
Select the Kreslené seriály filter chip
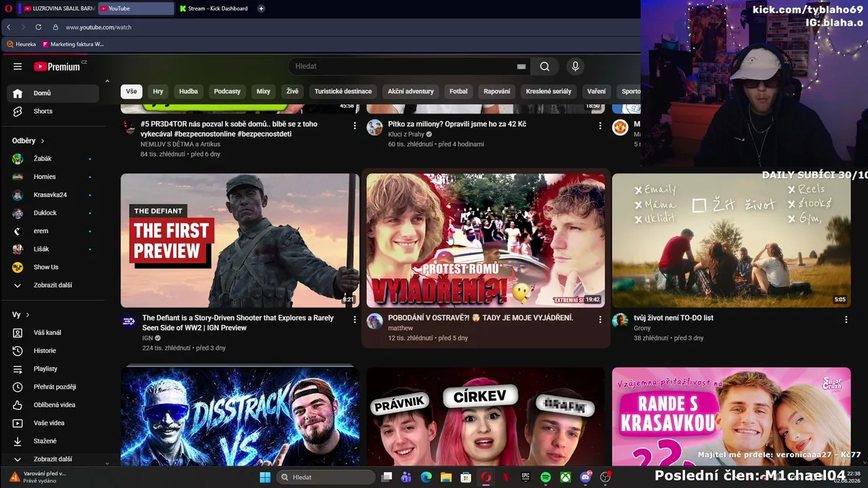tap(549, 91)
